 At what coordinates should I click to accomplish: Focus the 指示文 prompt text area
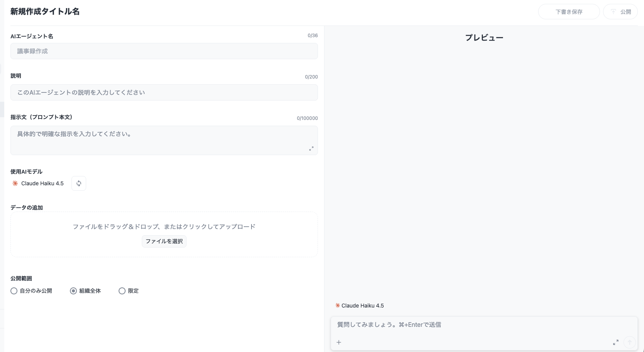164,140
